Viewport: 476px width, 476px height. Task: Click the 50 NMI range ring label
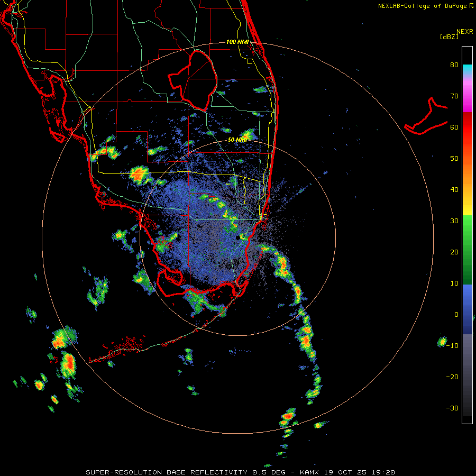[237, 140]
